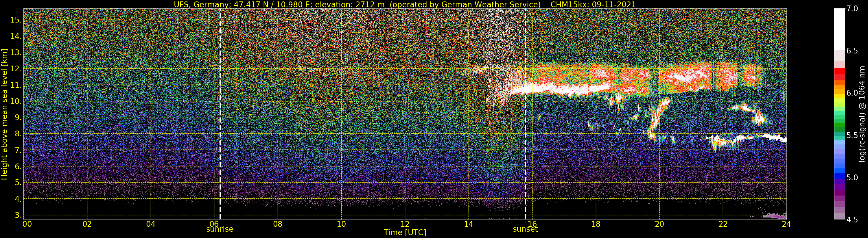Click the 'Height above mean sea level [km]' label
Image resolution: width=868 pixels, height=238 pixels.
click(x=4, y=114)
